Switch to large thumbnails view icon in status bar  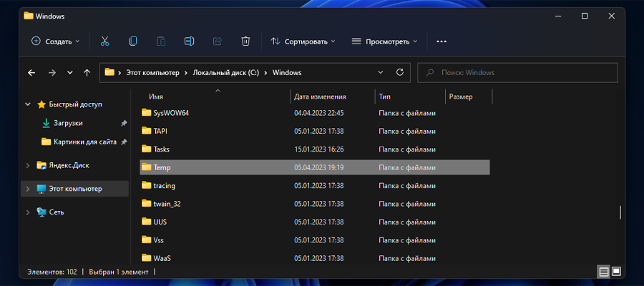click(616, 272)
